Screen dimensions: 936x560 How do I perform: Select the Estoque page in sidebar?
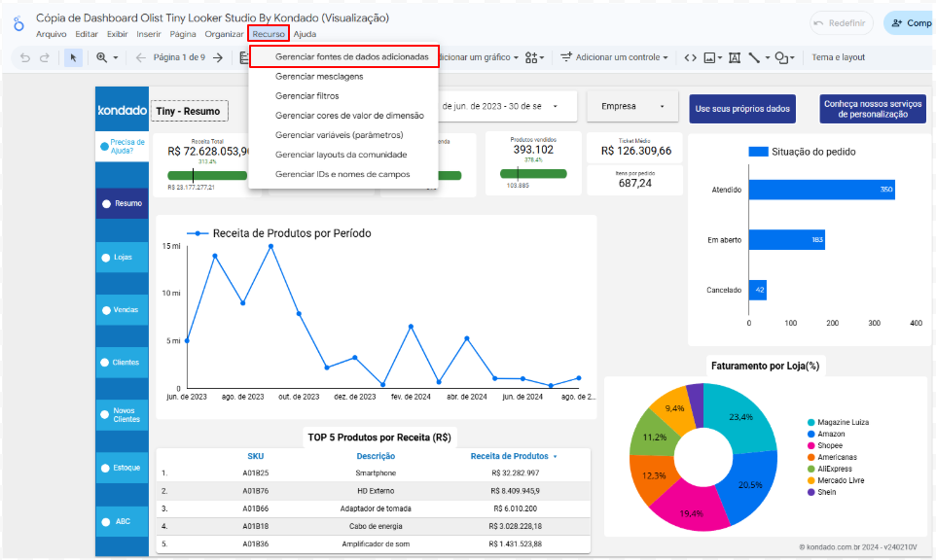coord(122,468)
